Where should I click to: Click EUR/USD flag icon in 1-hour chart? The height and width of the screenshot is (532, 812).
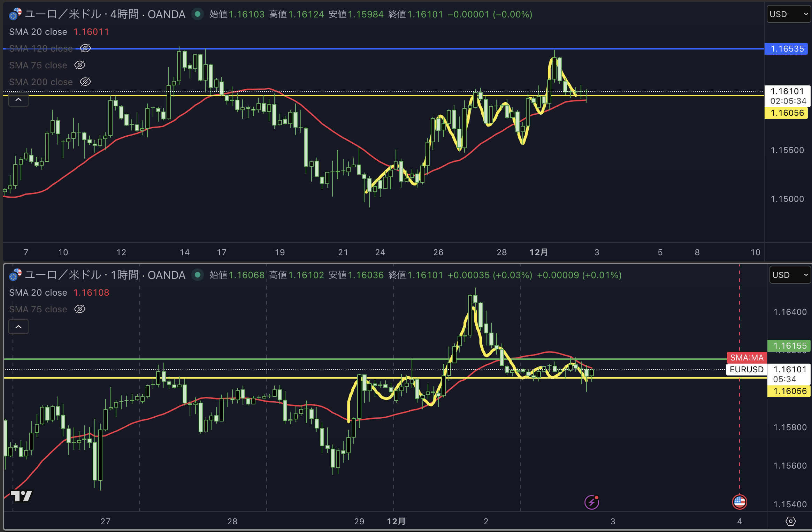pyautogui.click(x=15, y=275)
